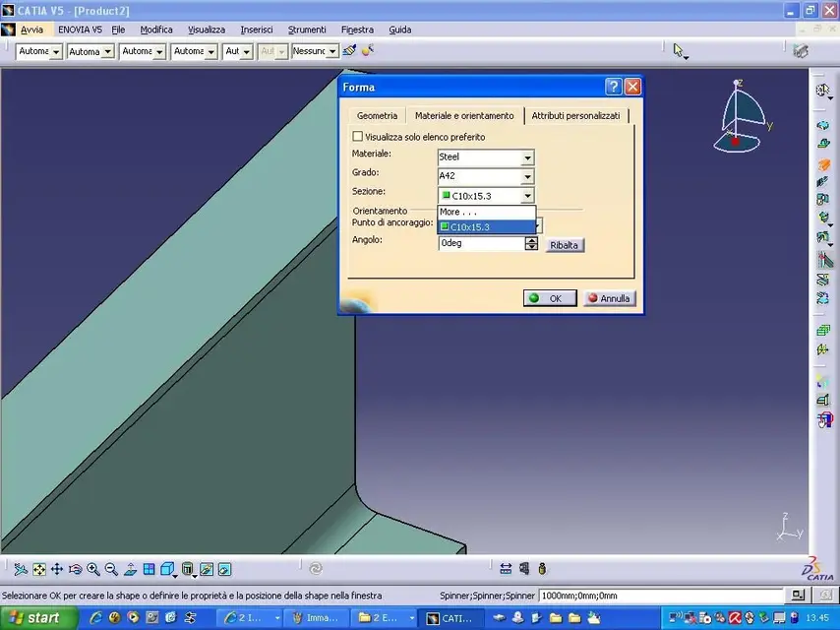Open the Avvia menu
Screen dimensions: 840x630
pos(32,30)
